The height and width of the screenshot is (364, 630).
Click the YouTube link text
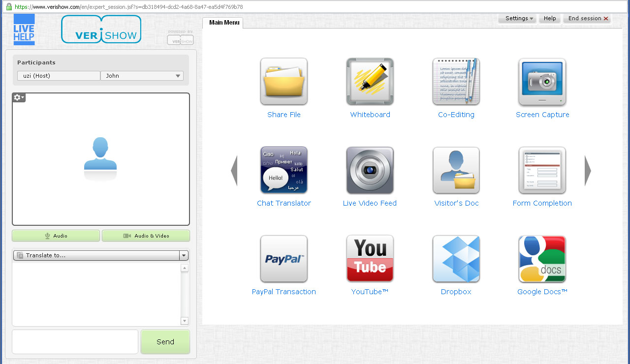pos(370,292)
